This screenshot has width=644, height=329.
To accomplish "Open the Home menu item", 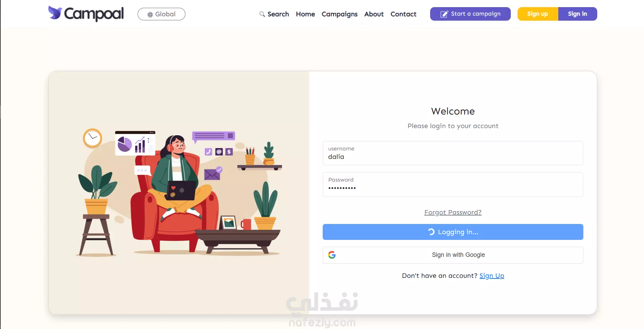I will pyautogui.click(x=305, y=14).
